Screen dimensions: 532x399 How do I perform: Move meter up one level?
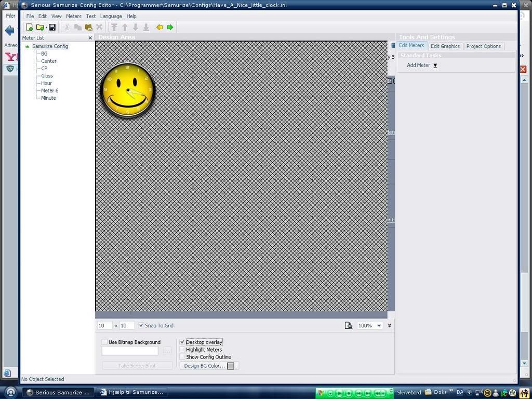[x=125, y=27]
